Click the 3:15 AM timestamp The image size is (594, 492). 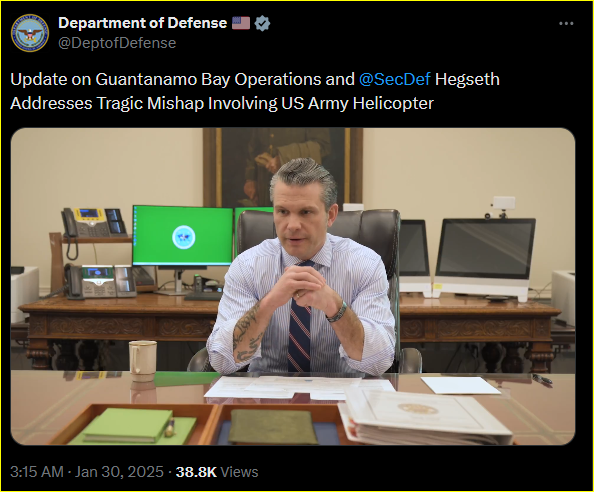click(37, 472)
